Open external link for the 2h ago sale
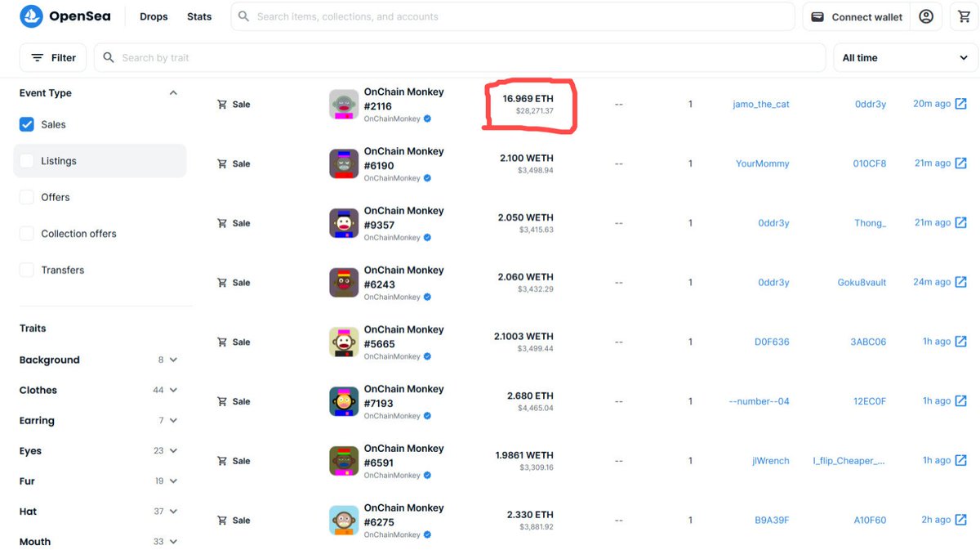Screen dimensions: 980x550 tap(961, 520)
